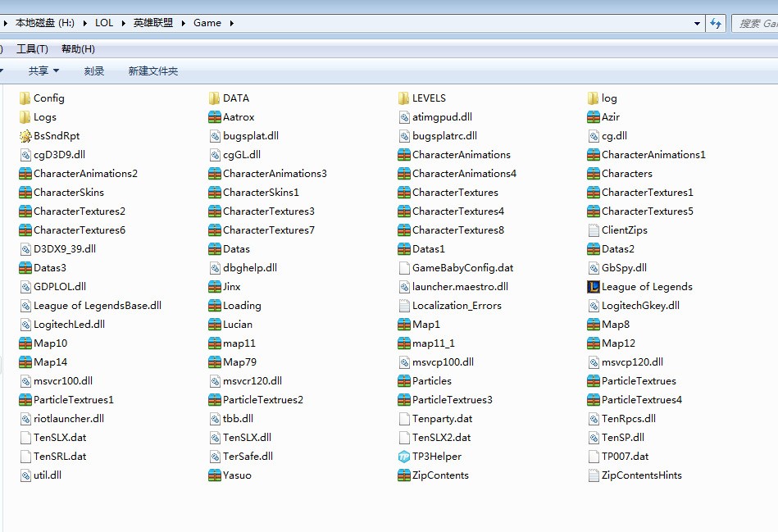Open the 共享 dropdown in toolbar

click(43, 71)
